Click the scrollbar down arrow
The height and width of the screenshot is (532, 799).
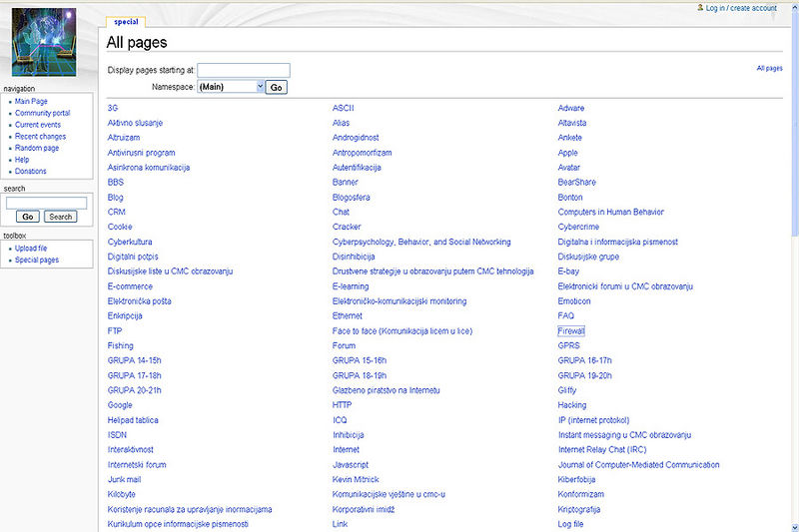point(794,527)
